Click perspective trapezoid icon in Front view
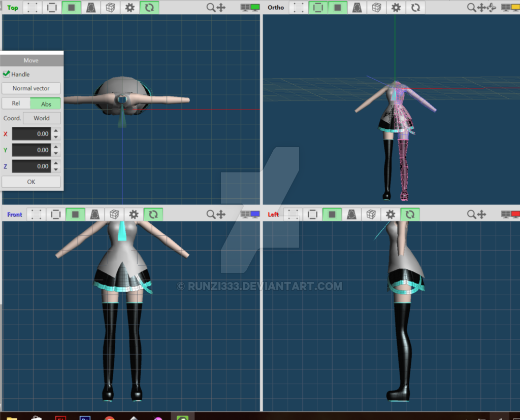The width and height of the screenshot is (520, 420). pyautogui.click(x=94, y=214)
